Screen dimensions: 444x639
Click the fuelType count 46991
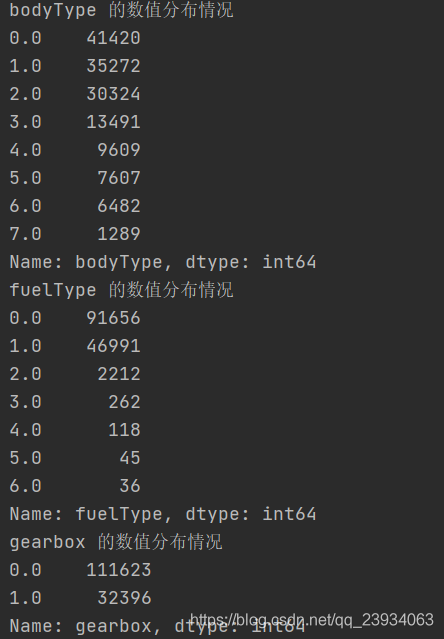(x=114, y=346)
